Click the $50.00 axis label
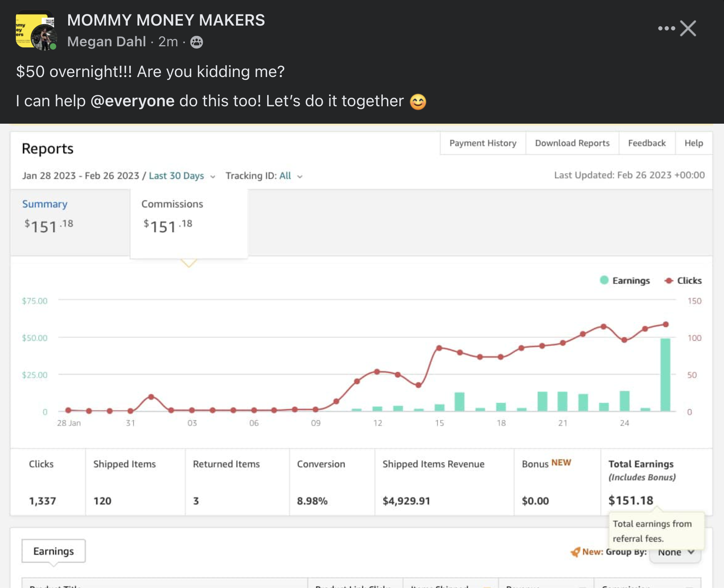 click(x=34, y=338)
